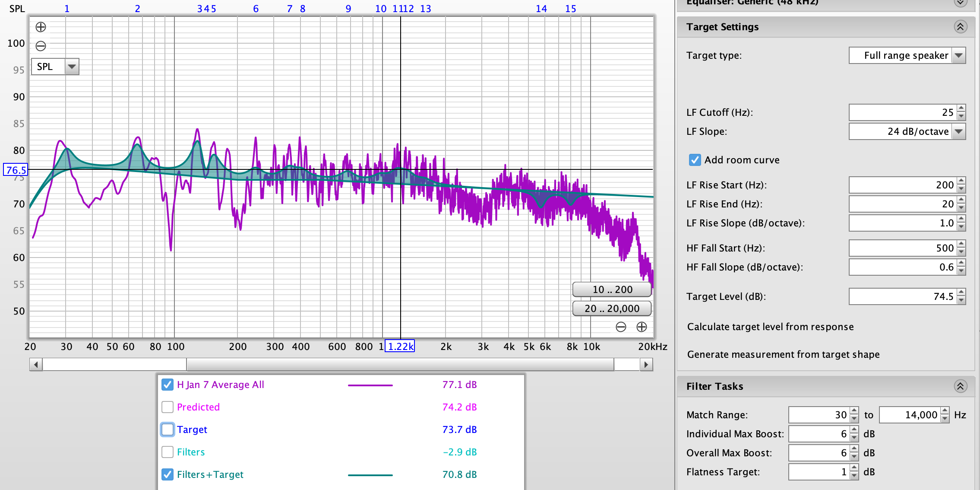Click the Match Range start field
This screenshot has width=980, height=490.
pos(819,415)
